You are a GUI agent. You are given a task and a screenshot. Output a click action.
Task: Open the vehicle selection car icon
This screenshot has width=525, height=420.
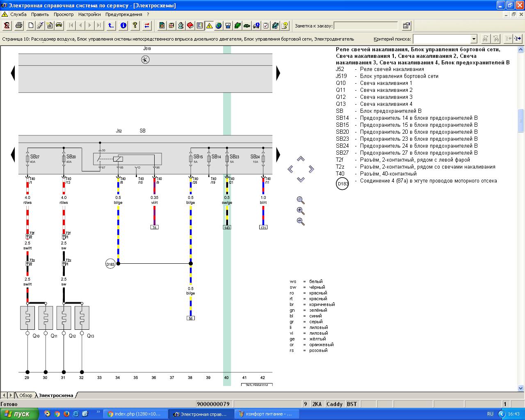tap(59, 25)
